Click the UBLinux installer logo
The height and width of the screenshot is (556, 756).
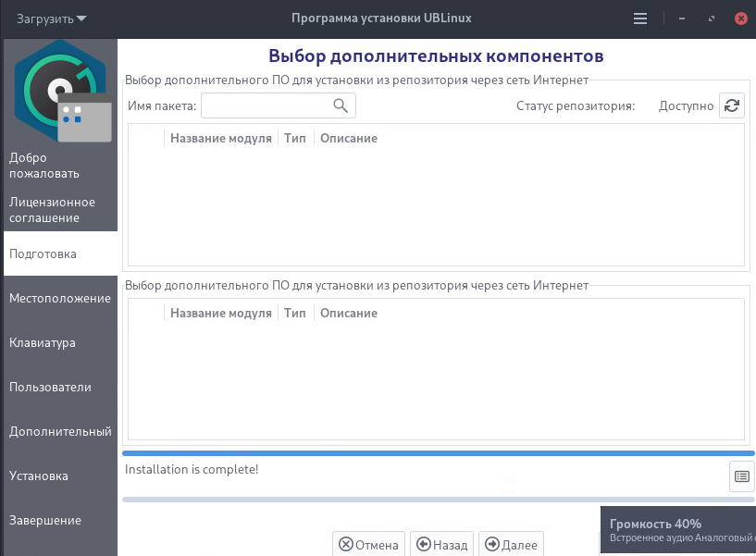[61, 90]
